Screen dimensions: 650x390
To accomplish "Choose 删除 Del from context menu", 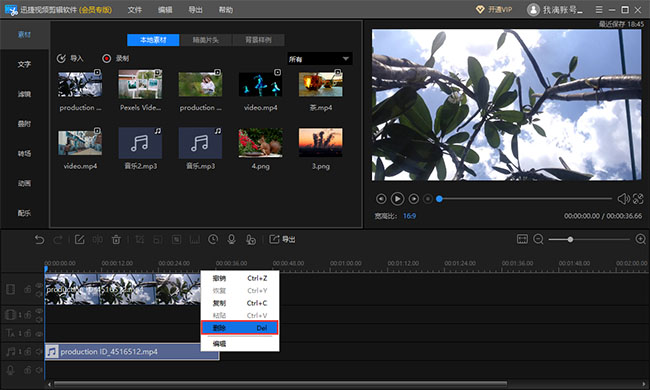I will click(x=240, y=328).
